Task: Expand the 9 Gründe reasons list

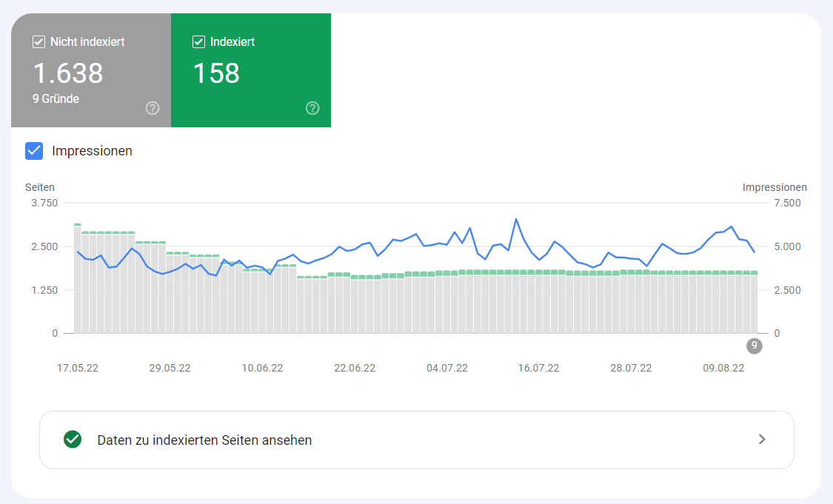Action: point(57,98)
